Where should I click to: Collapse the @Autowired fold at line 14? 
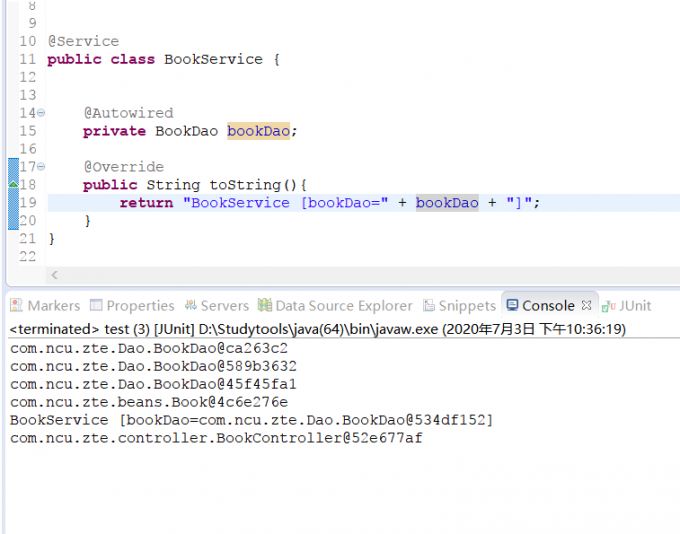pyautogui.click(x=40, y=113)
